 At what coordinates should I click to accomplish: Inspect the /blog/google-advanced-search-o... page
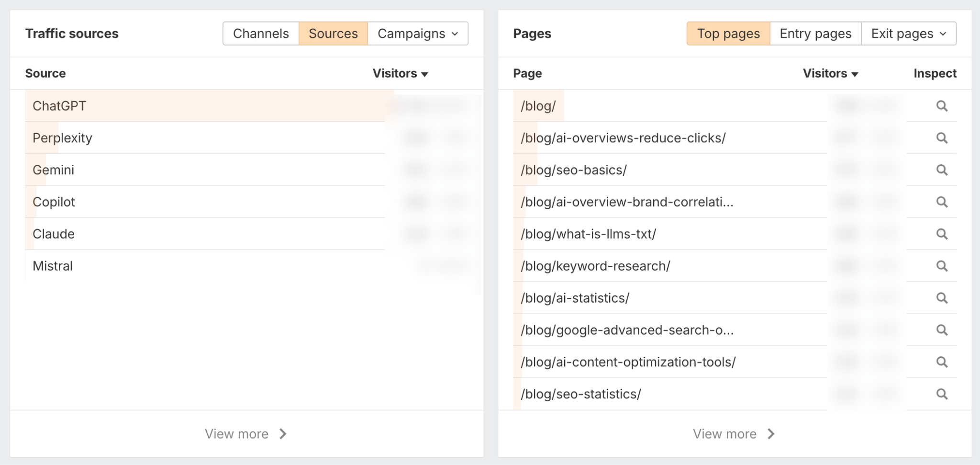942,329
